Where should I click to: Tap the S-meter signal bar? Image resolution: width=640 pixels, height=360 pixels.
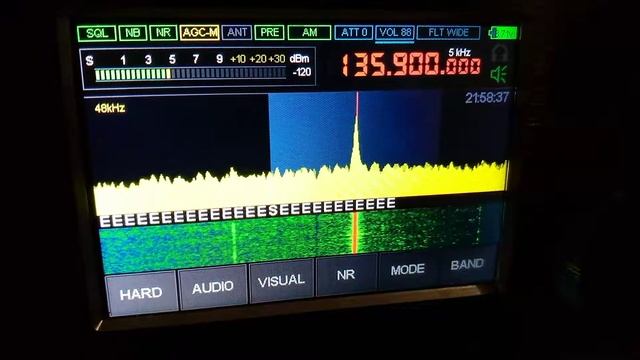click(x=190, y=74)
